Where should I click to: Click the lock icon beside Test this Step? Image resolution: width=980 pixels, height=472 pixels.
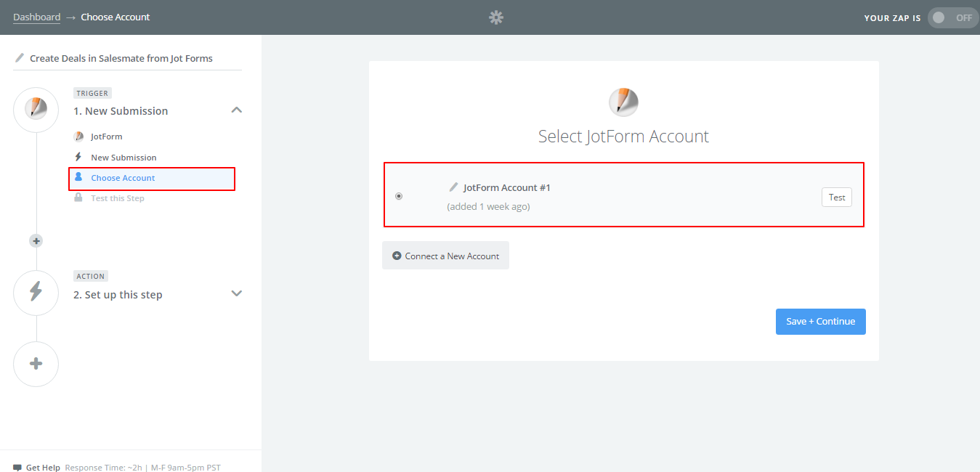[78, 198]
